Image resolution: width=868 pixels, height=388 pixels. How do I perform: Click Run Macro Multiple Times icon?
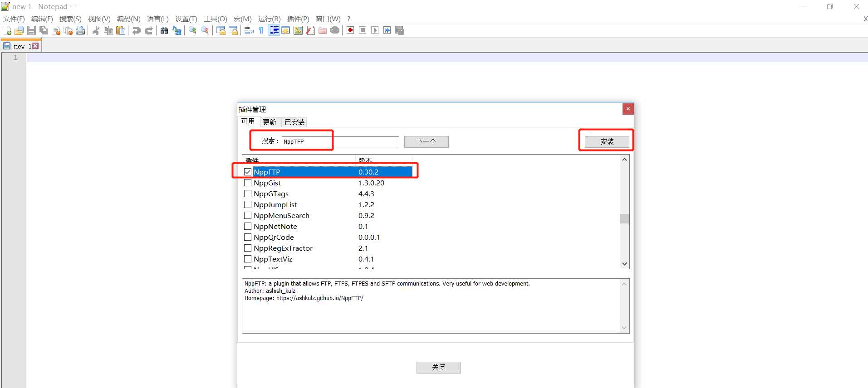(x=387, y=30)
